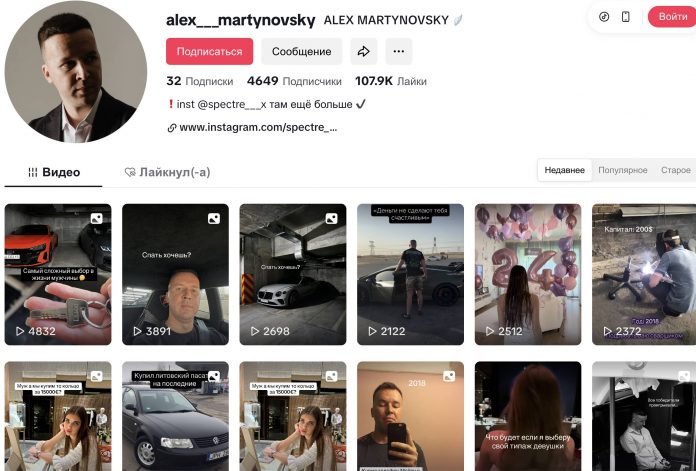Open the www.instagram.com/spectre_ link

[x=258, y=127]
